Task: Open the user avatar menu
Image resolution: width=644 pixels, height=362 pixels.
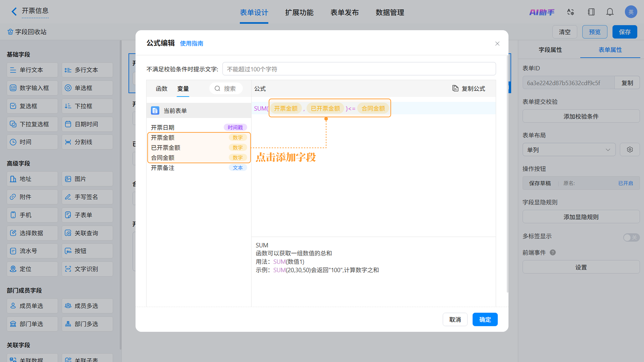Action: click(631, 12)
